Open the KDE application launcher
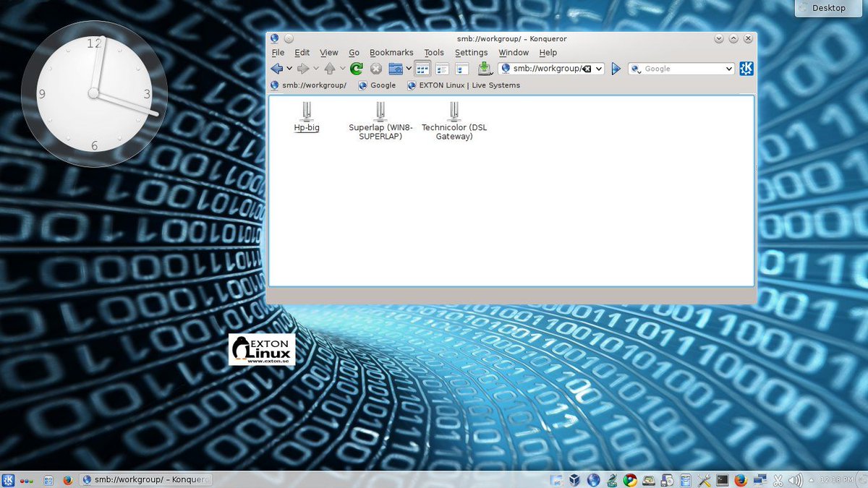 coord(8,479)
